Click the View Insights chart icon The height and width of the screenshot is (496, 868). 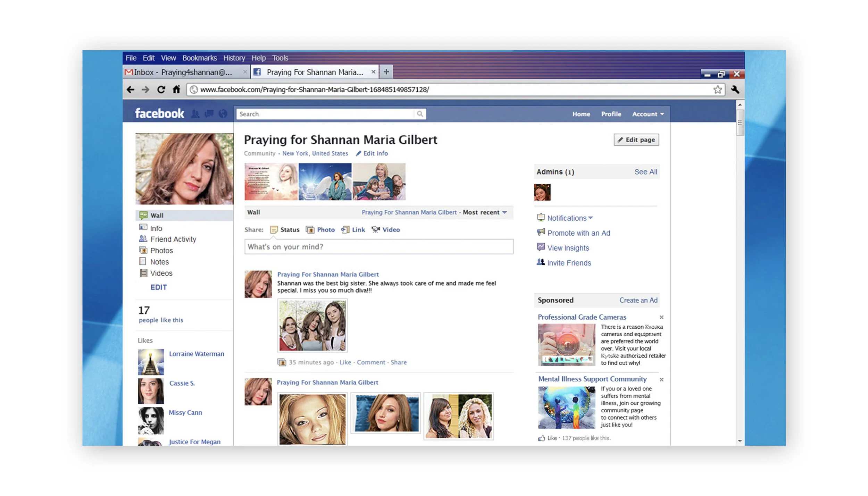pos(541,247)
